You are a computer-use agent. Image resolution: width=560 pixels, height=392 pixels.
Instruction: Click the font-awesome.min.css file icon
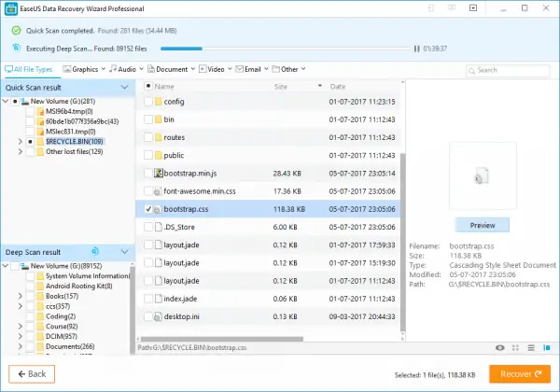(x=158, y=191)
